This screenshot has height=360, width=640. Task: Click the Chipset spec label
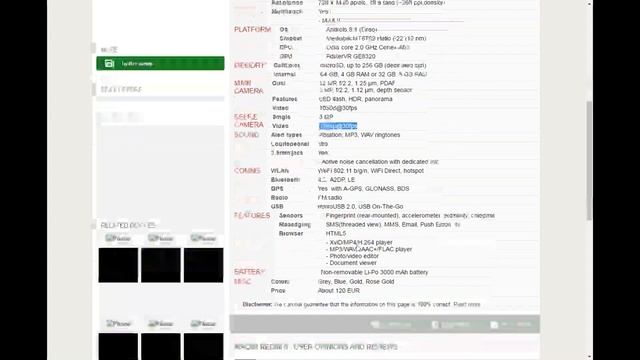pos(291,38)
